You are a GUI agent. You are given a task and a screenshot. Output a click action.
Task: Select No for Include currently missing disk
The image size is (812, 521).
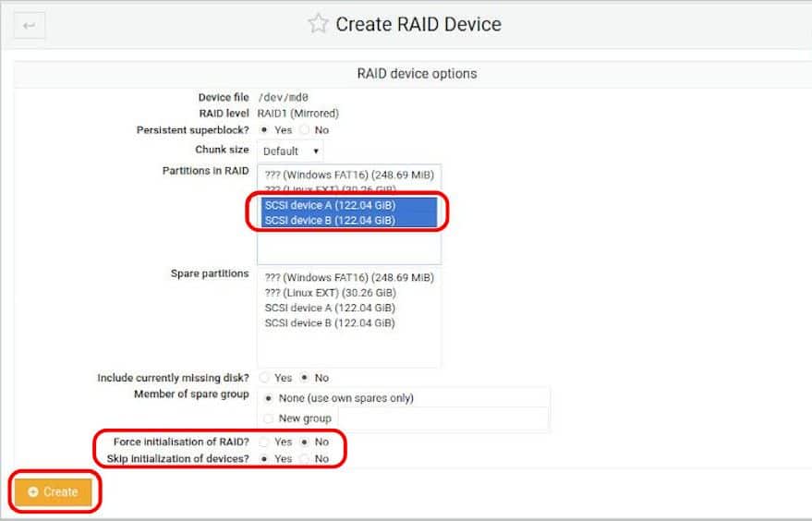[305, 378]
